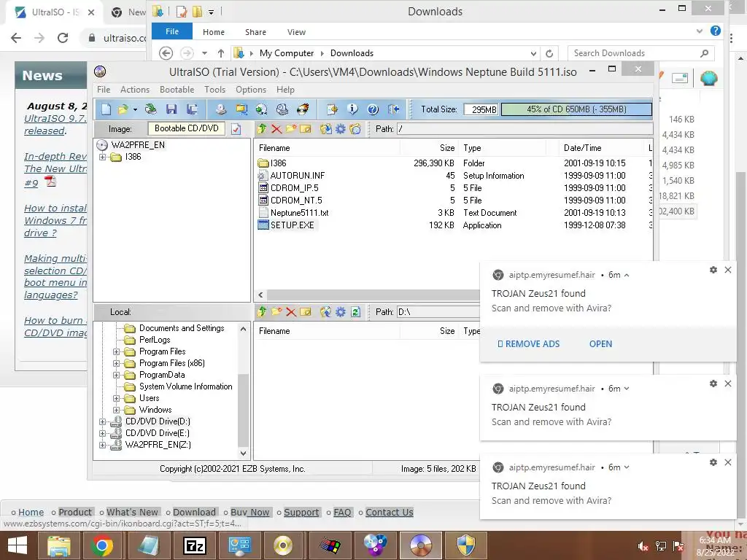Click the Open image file toolbar icon
Screen dimensions: 747x560
click(x=123, y=109)
